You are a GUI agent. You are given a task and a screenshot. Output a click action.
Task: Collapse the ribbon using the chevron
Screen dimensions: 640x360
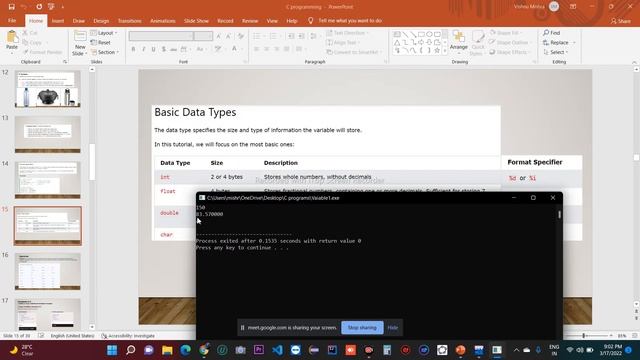tap(634, 62)
